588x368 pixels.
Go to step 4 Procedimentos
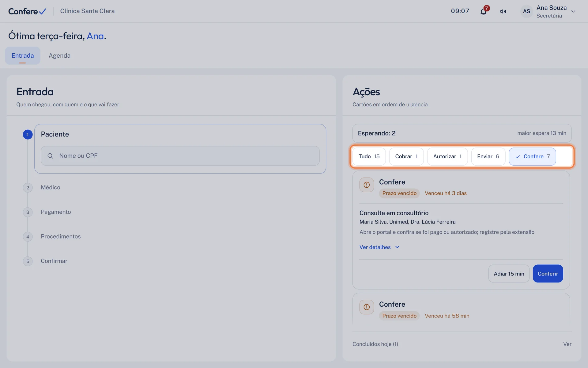tap(61, 236)
